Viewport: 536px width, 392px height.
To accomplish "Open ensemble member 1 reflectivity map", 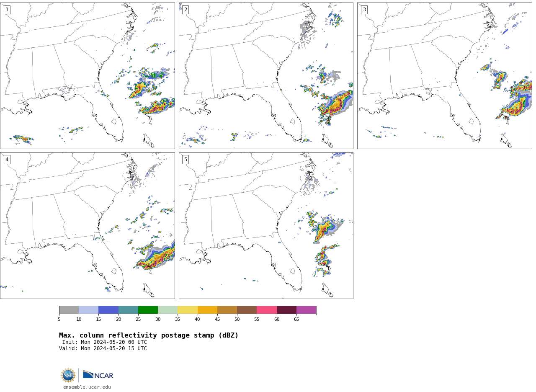I will tap(87, 76).
